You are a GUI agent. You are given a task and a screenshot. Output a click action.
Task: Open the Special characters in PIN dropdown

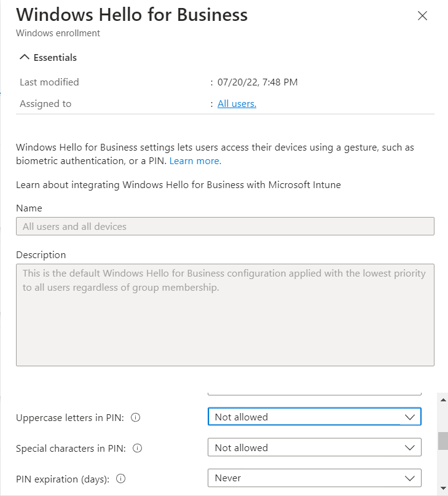pos(315,447)
